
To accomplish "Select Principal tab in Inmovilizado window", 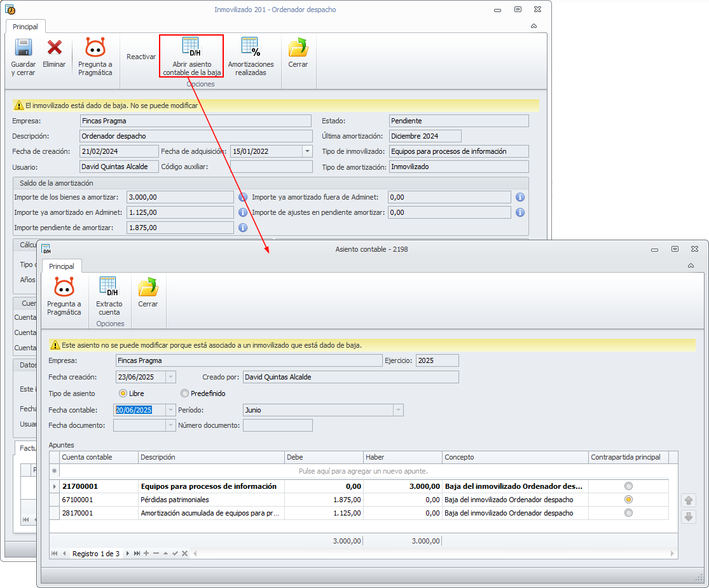I will pyautogui.click(x=25, y=27).
